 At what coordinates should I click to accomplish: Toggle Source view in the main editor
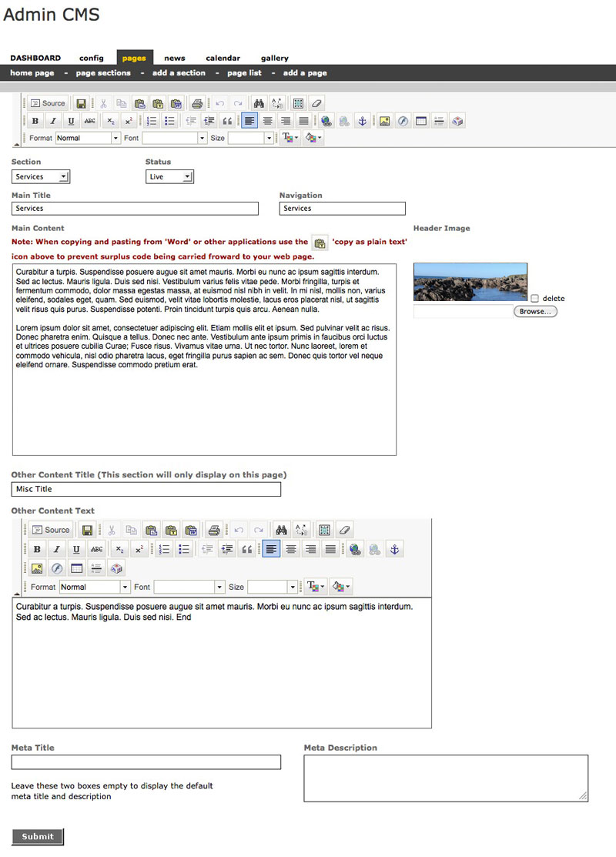[x=49, y=102]
